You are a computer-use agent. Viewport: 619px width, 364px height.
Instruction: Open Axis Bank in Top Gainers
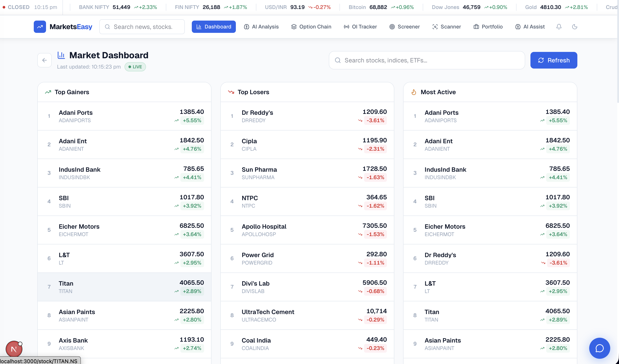[124, 344]
